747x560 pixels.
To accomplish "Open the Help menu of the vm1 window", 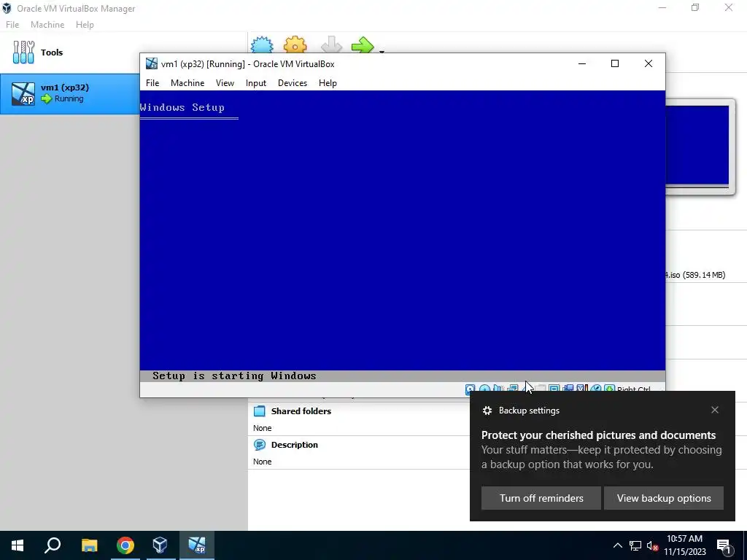I will [x=328, y=83].
